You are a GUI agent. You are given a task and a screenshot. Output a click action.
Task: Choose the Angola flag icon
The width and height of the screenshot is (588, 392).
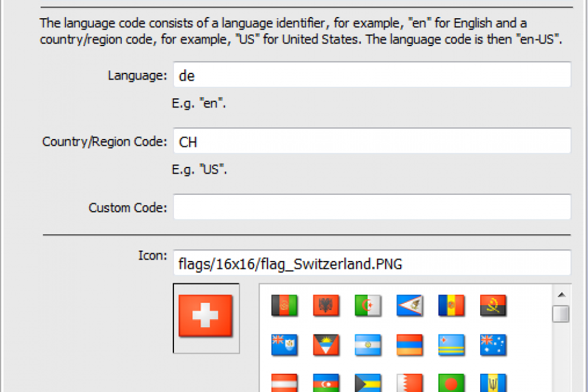click(493, 306)
